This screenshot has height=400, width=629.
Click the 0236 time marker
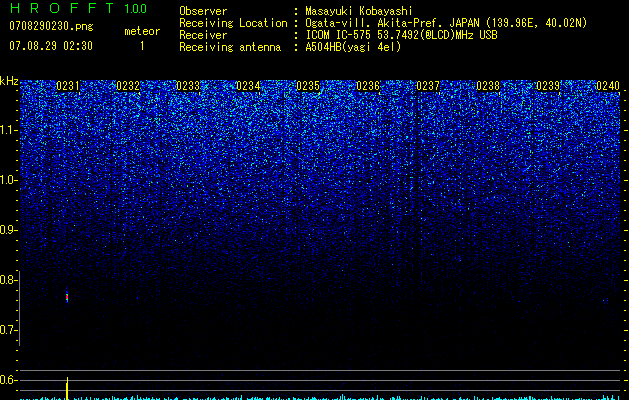pyautogui.click(x=368, y=86)
